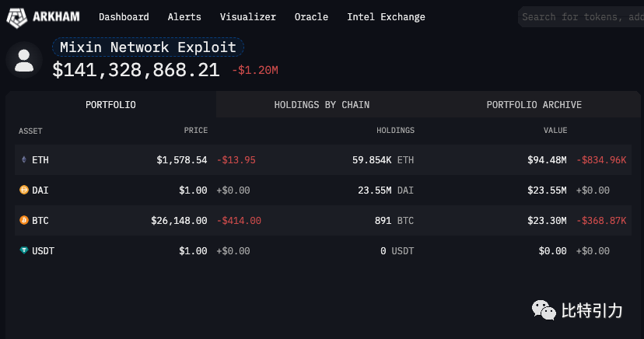
Task: Click the profile avatar icon
Action: click(24, 61)
